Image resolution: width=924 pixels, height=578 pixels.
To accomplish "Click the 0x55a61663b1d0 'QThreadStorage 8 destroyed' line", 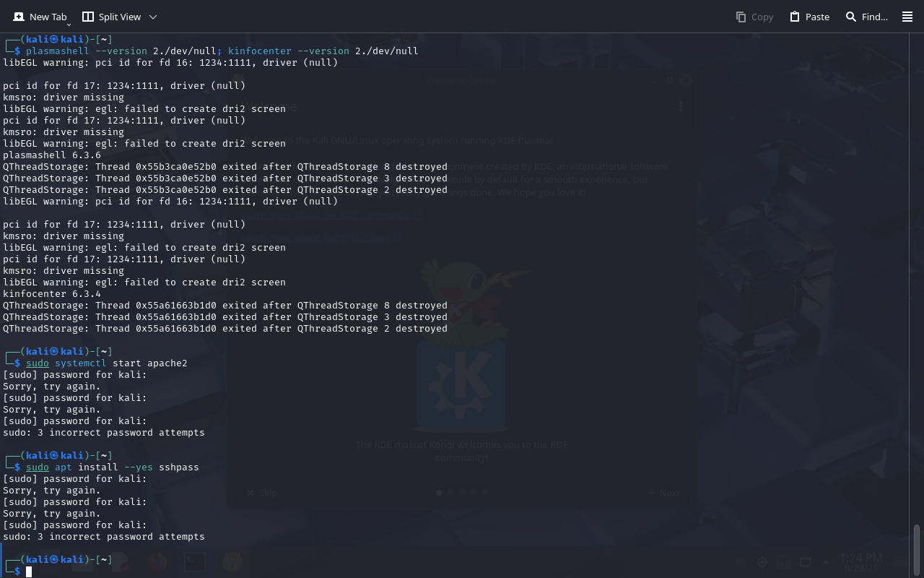I will (x=225, y=306).
